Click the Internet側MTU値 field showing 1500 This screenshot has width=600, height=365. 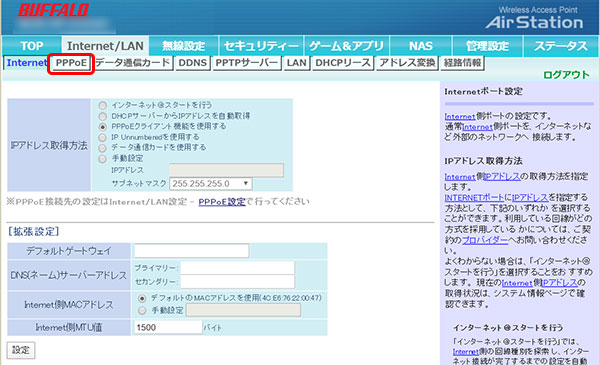(168, 328)
